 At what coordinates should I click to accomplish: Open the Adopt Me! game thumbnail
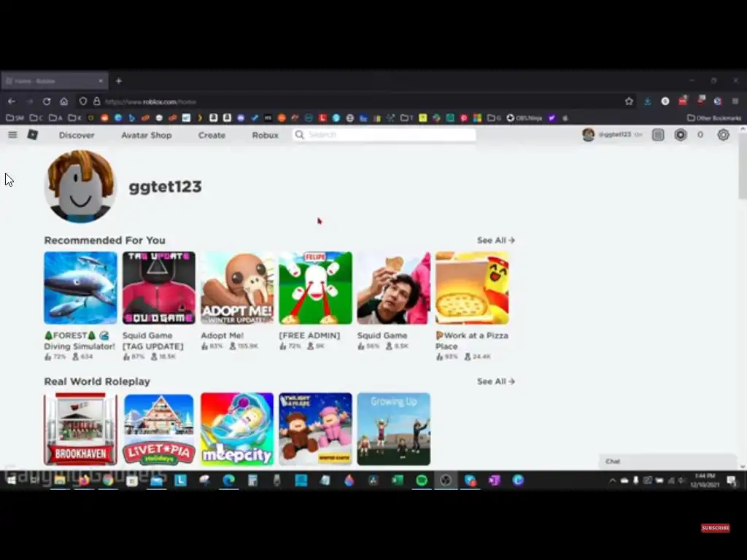(x=237, y=287)
